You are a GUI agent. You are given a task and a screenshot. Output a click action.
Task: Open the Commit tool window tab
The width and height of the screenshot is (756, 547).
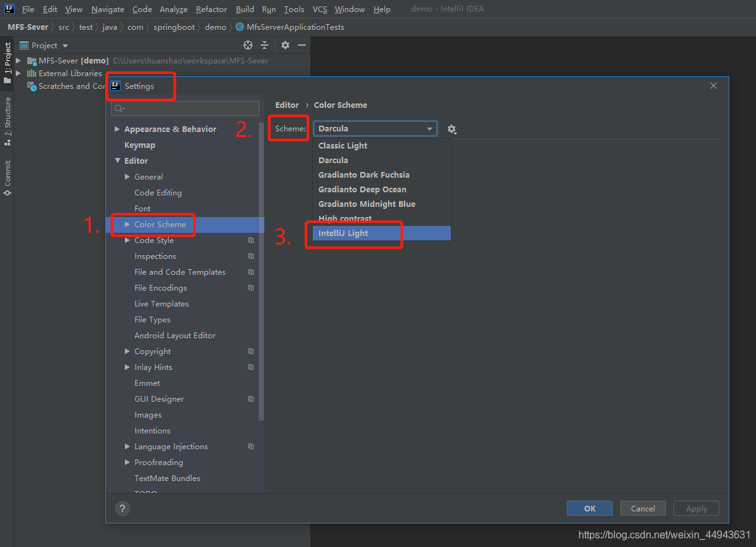[7, 178]
